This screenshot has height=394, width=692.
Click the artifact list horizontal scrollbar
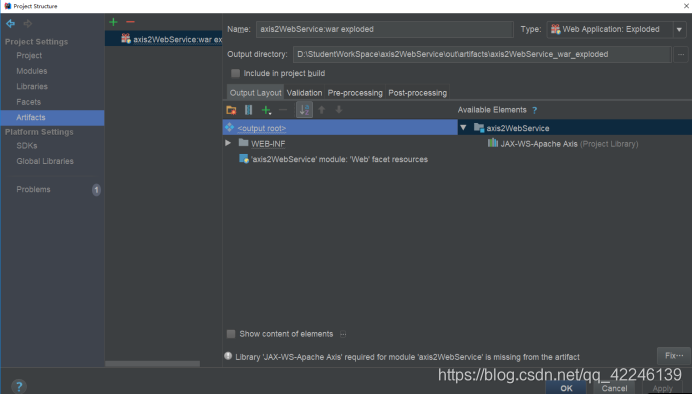(x=152, y=364)
